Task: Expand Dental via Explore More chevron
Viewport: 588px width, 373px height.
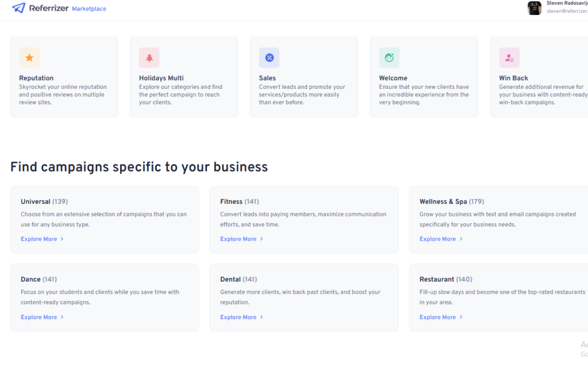Action: click(261, 317)
